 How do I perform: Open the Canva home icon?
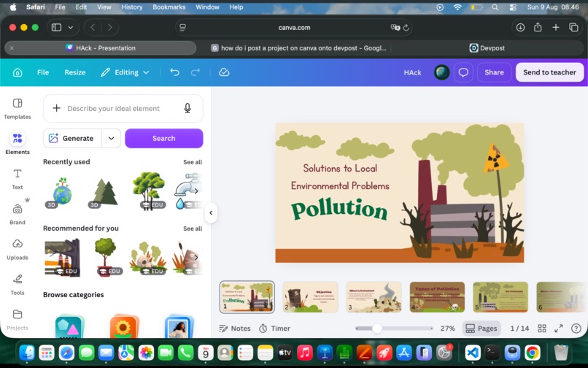18,72
